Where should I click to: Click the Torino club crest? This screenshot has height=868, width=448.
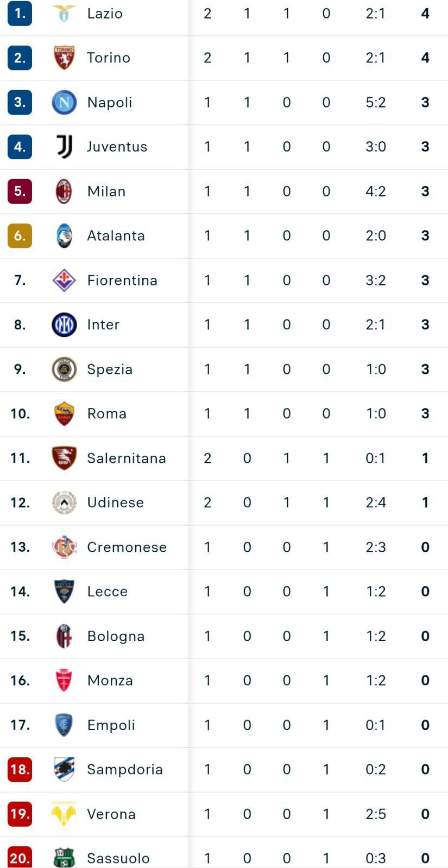click(x=64, y=58)
